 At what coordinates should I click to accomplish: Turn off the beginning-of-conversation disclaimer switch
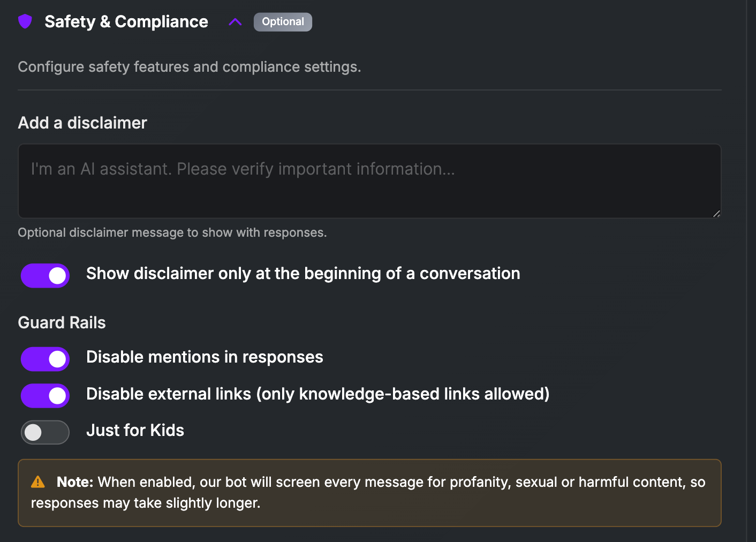pos(46,275)
